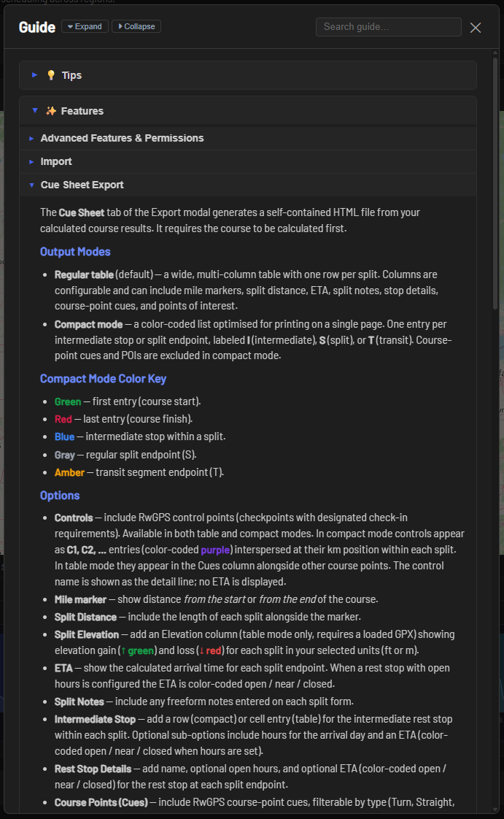Click the Options heading

[60, 496]
